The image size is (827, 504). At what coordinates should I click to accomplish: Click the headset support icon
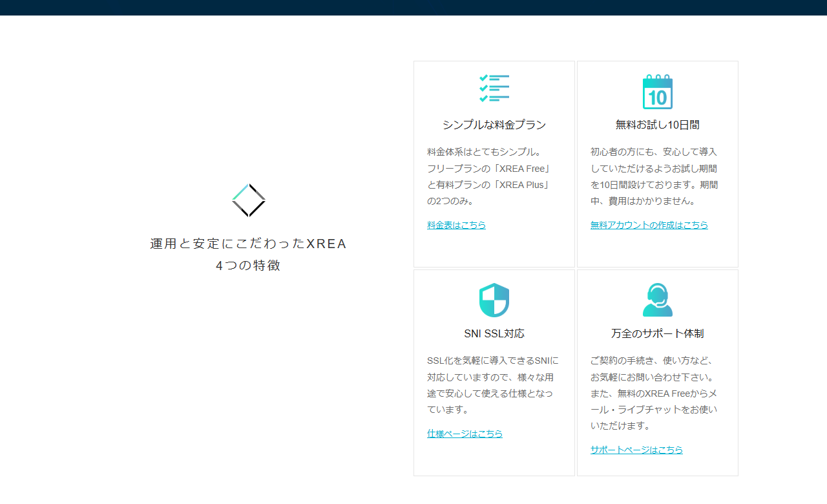[x=657, y=300]
